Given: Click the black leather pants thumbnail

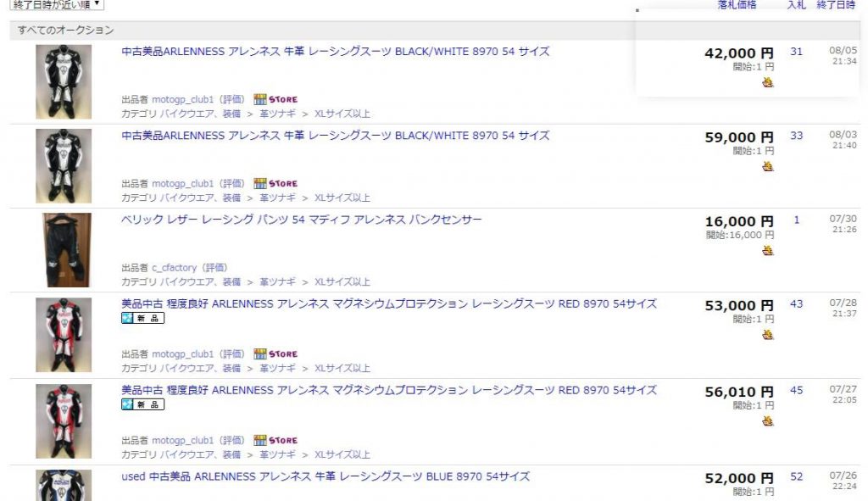Looking at the screenshot, I should [64, 249].
